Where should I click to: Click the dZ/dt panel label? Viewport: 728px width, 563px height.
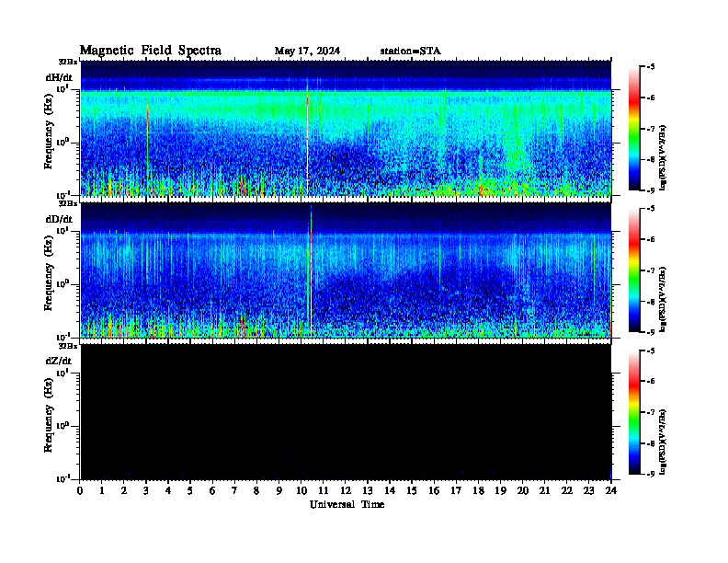coord(59,361)
